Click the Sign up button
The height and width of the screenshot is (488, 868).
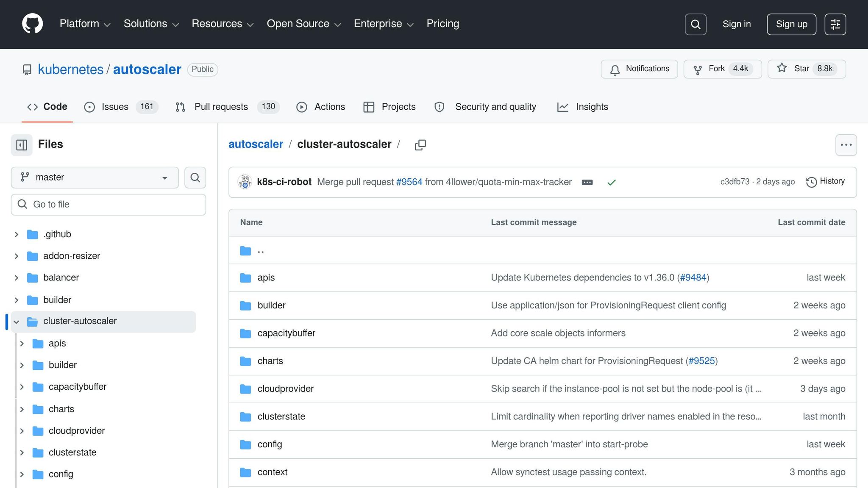point(791,24)
